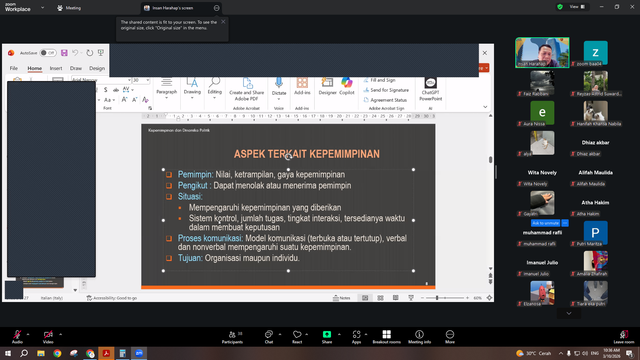Open the More options menu
Image resolution: width=640 pixels, height=360 pixels.
click(x=450, y=337)
